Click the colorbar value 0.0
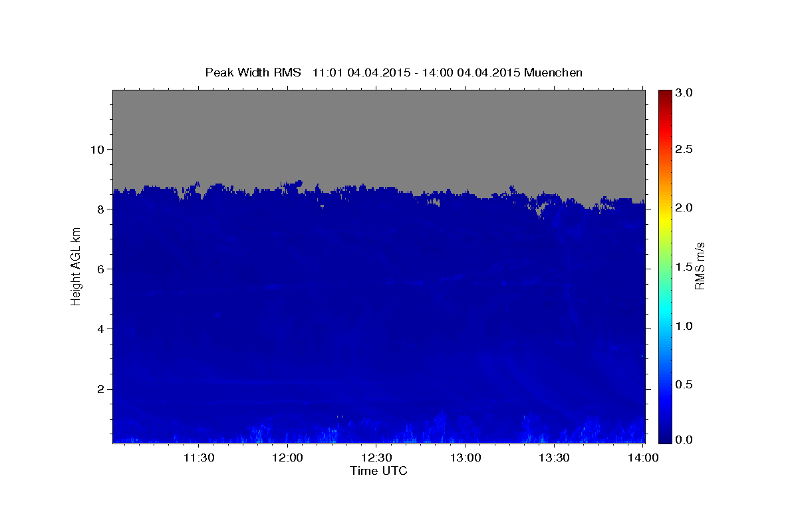 685,440
